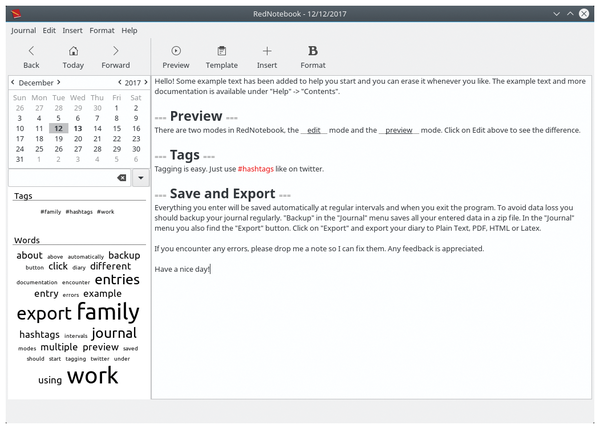Screen dimensions: 600x429
Task: Click the word 'twitter' in word cloud
Action: (100, 359)
